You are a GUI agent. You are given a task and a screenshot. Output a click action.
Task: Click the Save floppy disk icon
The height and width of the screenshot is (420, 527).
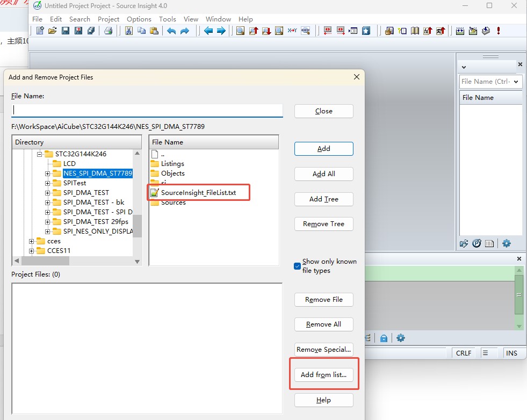click(x=66, y=31)
